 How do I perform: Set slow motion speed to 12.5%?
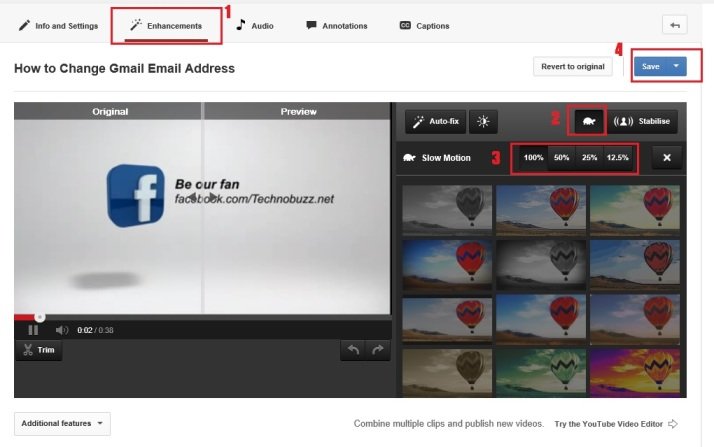coord(617,157)
